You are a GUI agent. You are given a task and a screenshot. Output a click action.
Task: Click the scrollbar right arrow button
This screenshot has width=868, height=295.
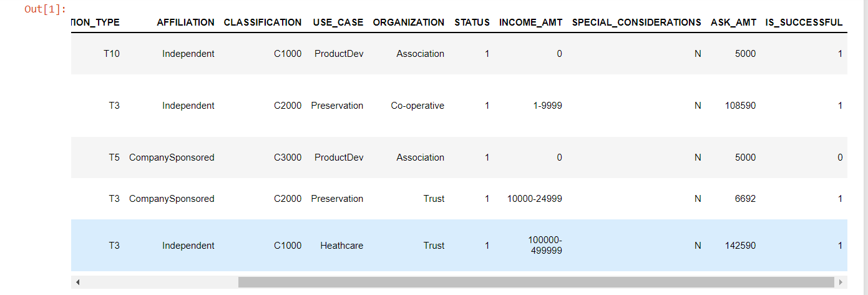tap(841, 282)
